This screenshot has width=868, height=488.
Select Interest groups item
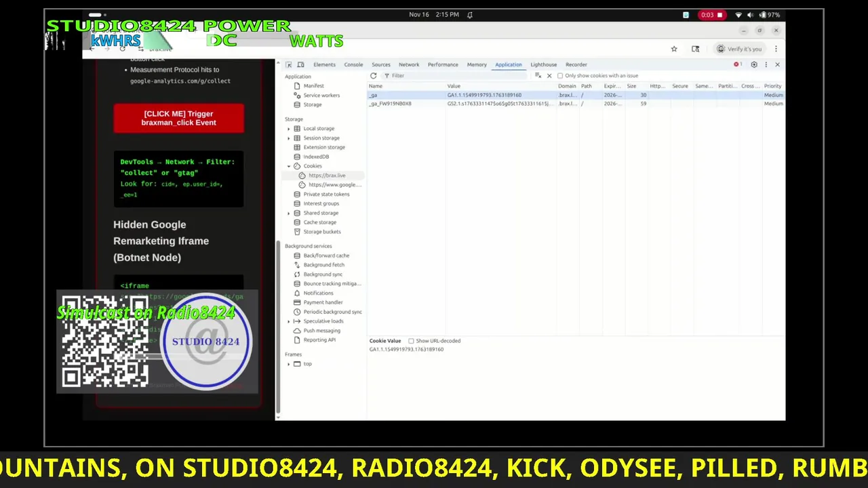(x=321, y=204)
